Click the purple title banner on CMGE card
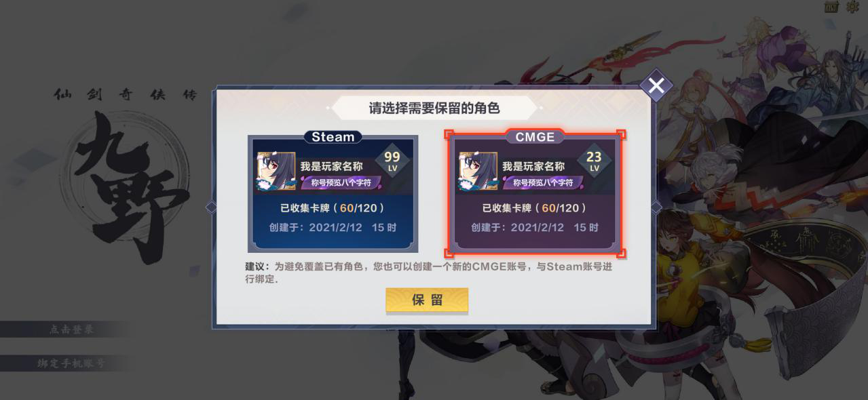 (543, 182)
